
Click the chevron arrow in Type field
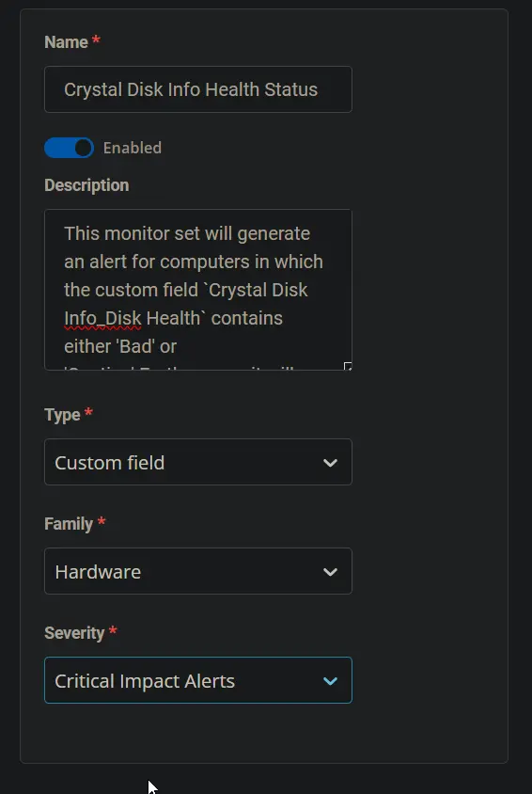tap(330, 463)
